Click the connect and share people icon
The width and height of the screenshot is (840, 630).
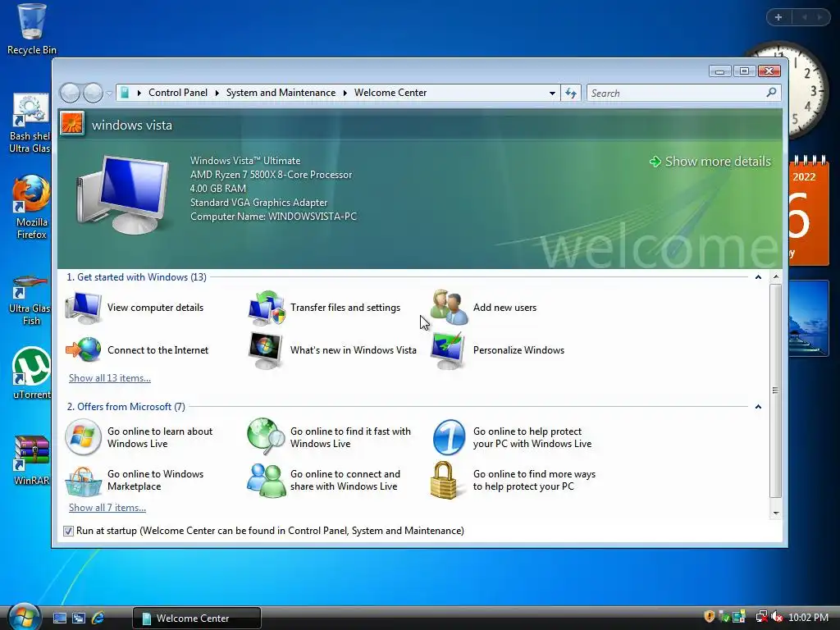[267, 481]
